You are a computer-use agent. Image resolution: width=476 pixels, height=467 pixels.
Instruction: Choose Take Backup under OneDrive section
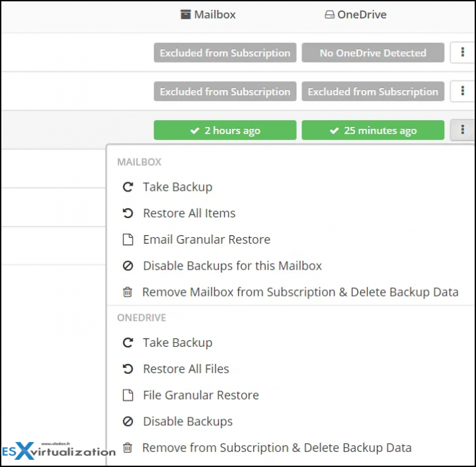pos(178,343)
